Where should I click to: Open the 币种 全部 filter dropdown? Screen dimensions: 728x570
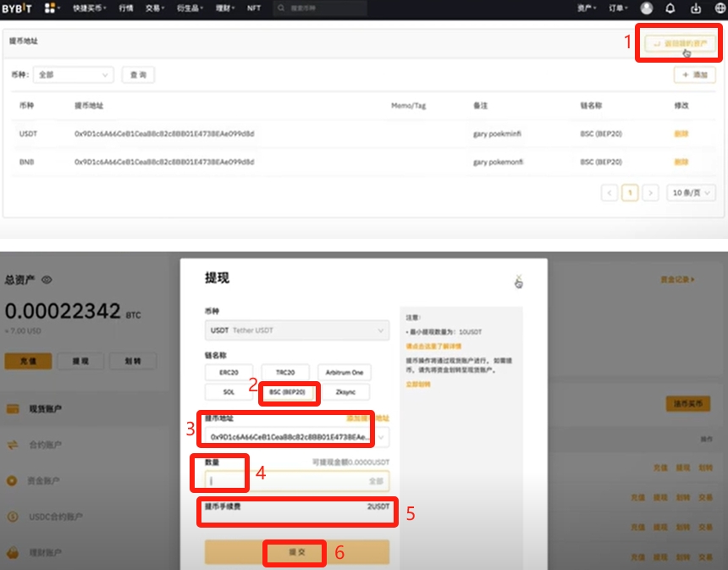[x=74, y=75]
